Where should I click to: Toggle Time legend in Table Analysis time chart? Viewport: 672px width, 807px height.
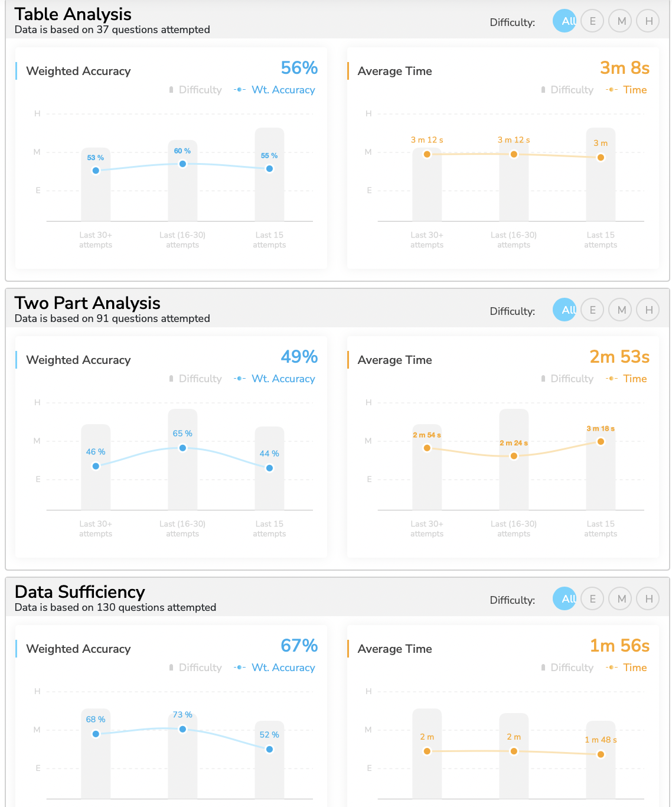point(627,90)
